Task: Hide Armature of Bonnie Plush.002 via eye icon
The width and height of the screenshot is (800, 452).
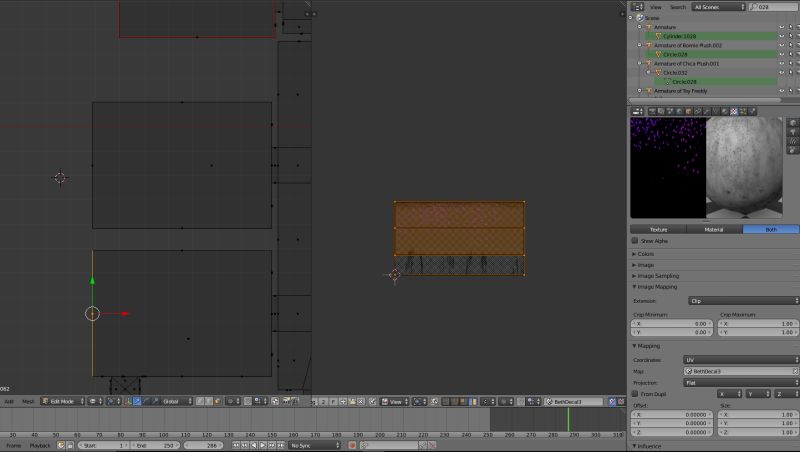Action: pos(782,45)
